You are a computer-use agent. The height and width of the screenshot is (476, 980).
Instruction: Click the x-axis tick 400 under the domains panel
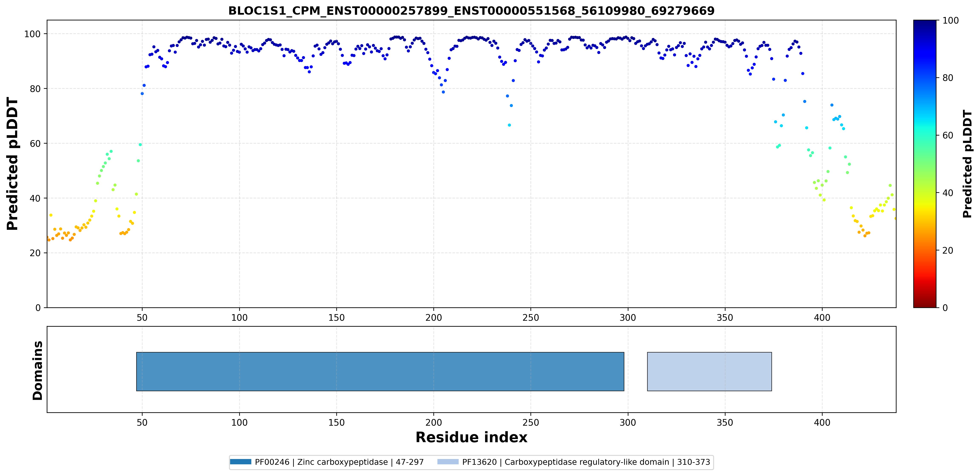pyautogui.click(x=822, y=422)
